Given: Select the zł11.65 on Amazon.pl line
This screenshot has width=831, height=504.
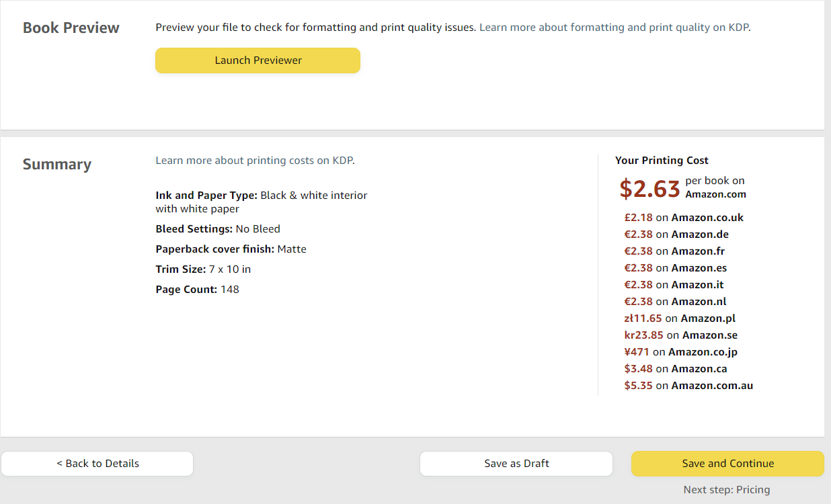Looking at the screenshot, I should pos(680,319).
